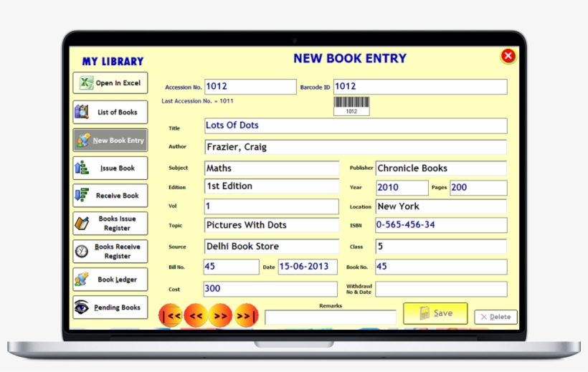Click the people icon on Book Ledger
The image size is (588, 372).
click(x=81, y=280)
